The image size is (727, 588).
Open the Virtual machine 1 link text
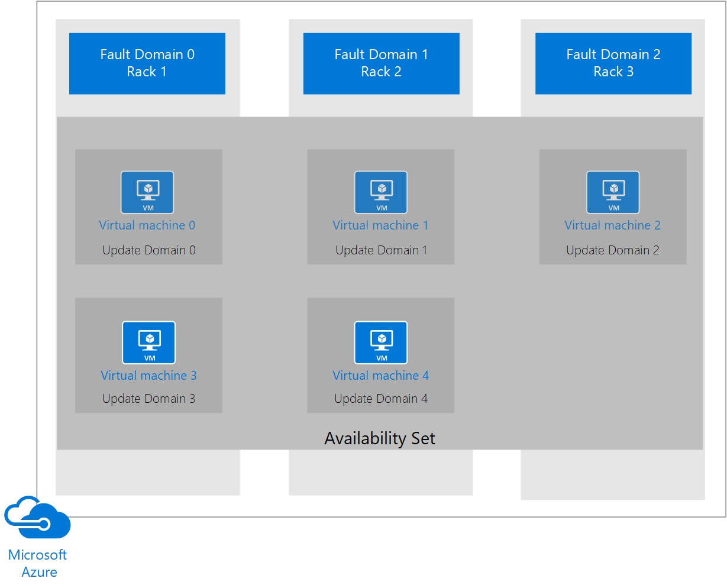pos(380,225)
